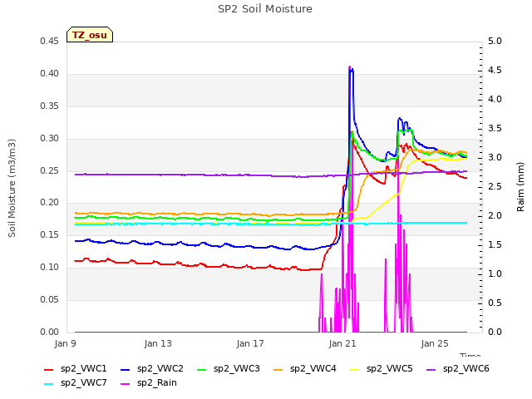Click the Jan 13 x-axis tick label
Image resolution: width=532 pixels, height=399 pixels.
point(158,343)
